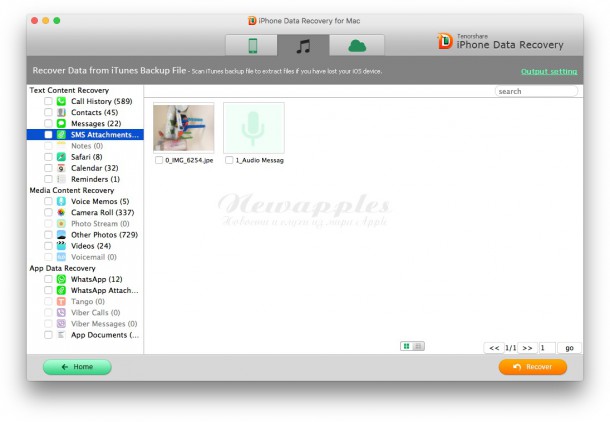Open the 0_IMG_6254 photo thumbnail

click(184, 128)
